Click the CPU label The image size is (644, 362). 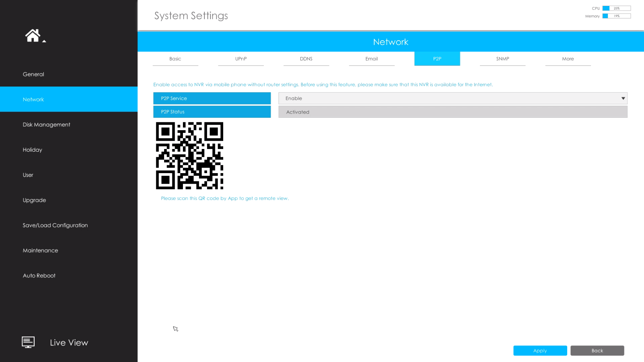coord(596,8)
